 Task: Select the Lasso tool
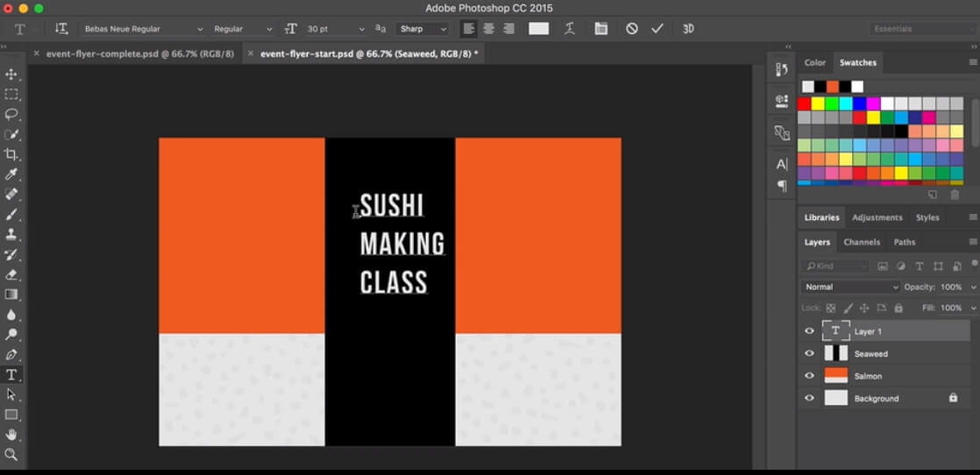click(12, 114)
